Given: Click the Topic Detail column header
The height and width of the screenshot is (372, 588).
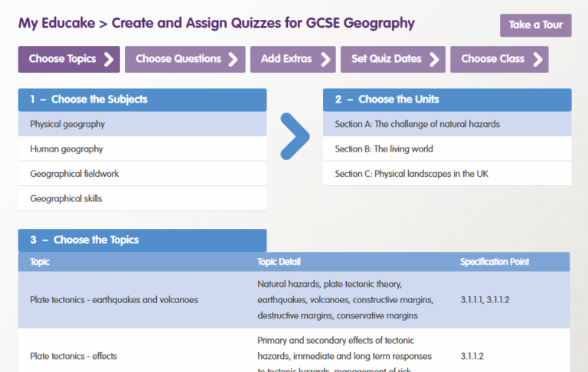Looking at the screenshot, I should click(x=279, y=262).
